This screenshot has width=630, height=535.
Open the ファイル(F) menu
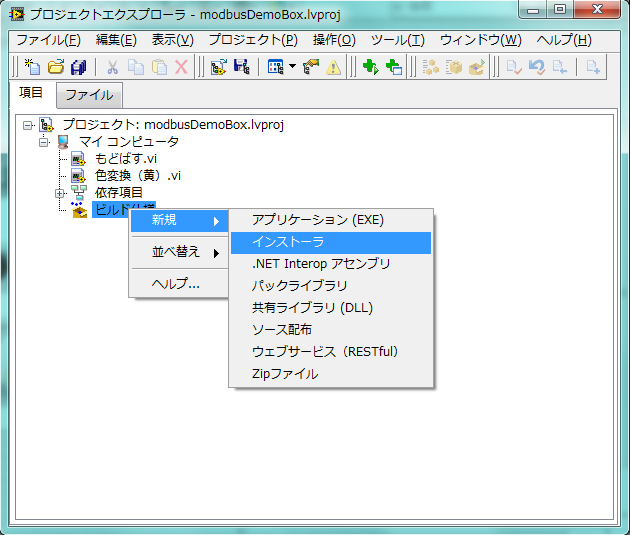pyautogui.click(x=48, y=40)
